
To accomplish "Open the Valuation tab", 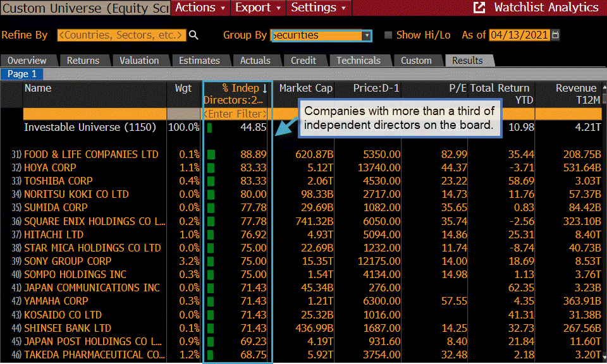I will (x=139, y=60).
